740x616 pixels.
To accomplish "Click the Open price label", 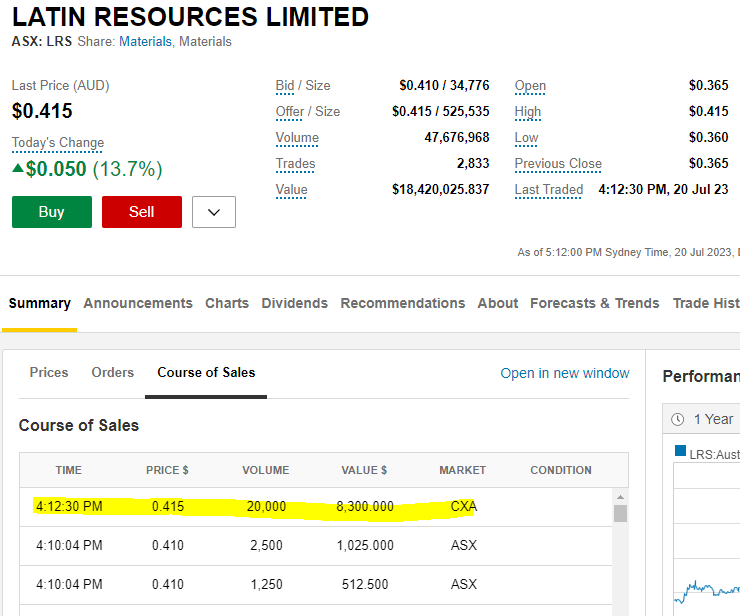I will [530, 85].
